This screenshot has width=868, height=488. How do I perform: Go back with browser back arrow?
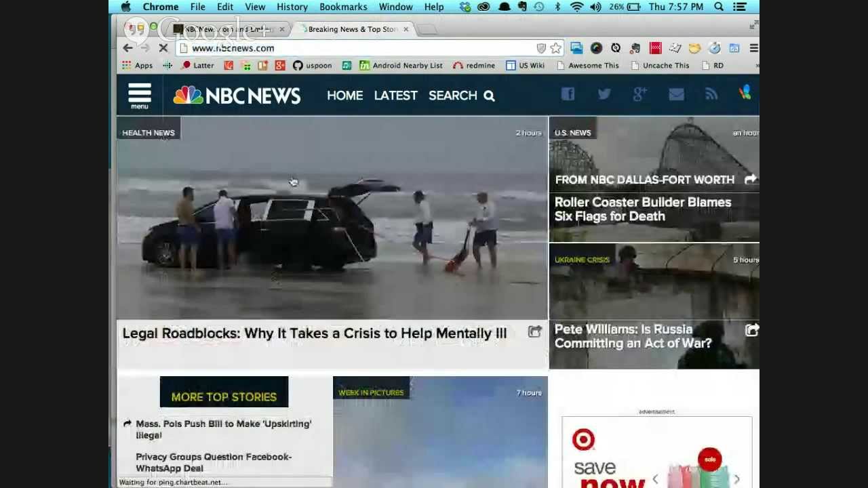[127, 48]
